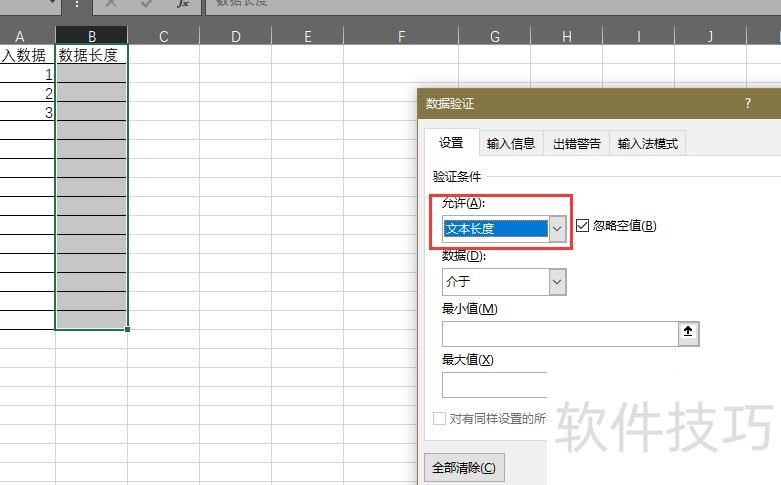
Task: Switch to the 输入信息 tab
Action: point(511,144)
